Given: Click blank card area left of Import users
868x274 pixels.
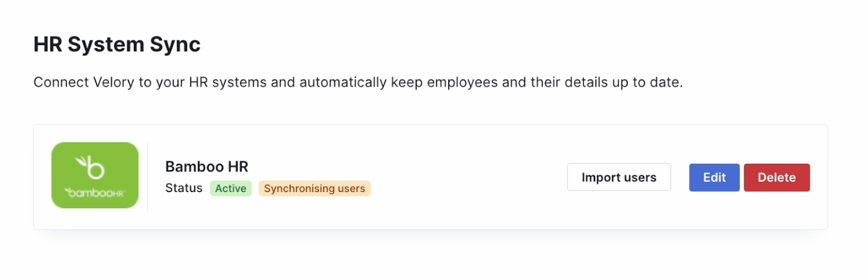Looking at the screenshot, I should tap(467, 177).
